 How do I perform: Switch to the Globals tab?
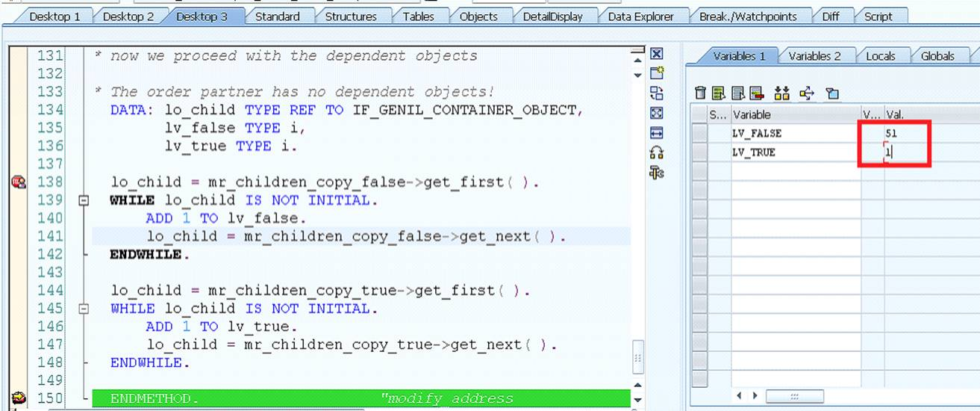coord(937,56)
